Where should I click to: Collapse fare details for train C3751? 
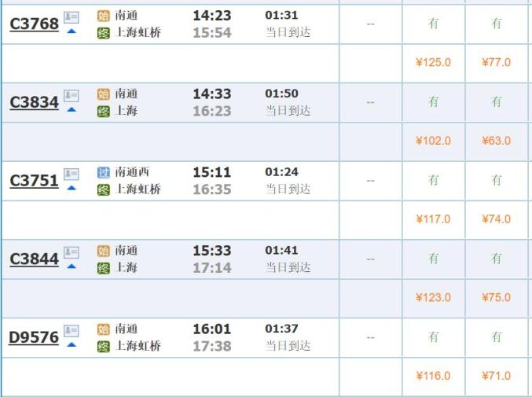click(x=72, y=188)
